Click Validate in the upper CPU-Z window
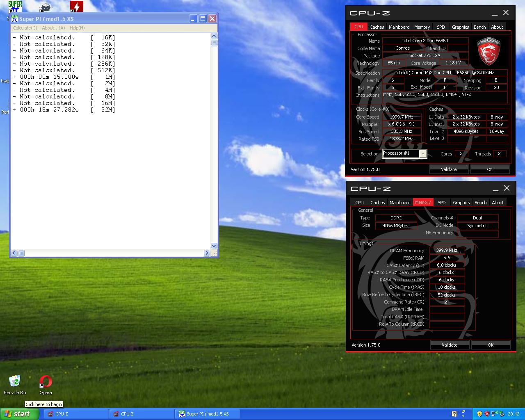The width and height of the screenshot is (525, 420). click(x=449, y=169)
